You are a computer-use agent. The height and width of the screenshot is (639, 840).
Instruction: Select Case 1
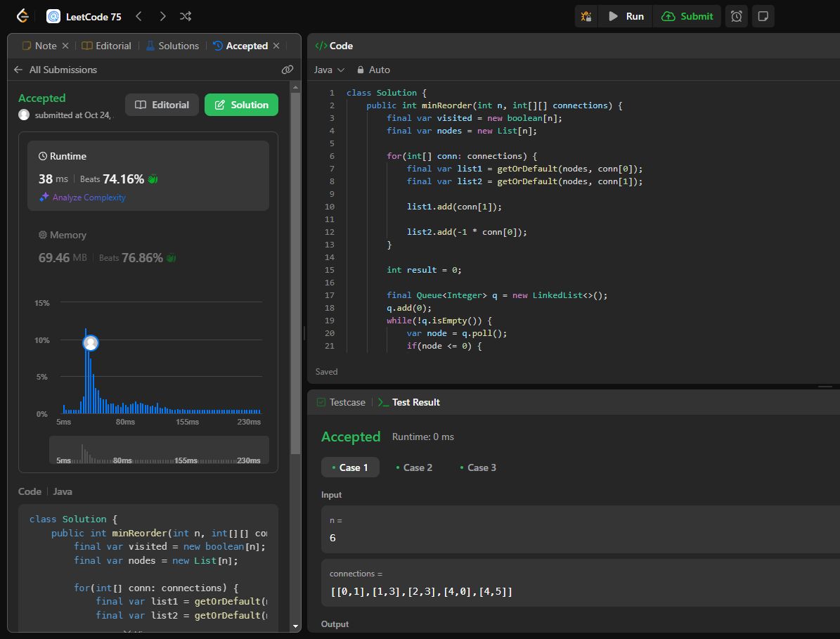(x=350, y=467)
